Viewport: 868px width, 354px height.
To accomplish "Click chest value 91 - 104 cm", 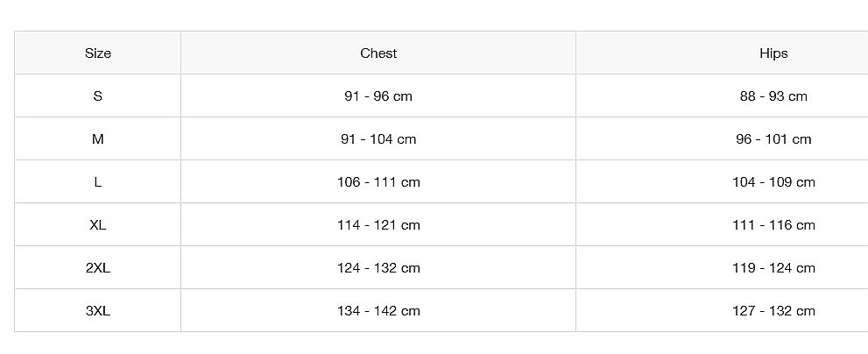I will tap(378, 139).
